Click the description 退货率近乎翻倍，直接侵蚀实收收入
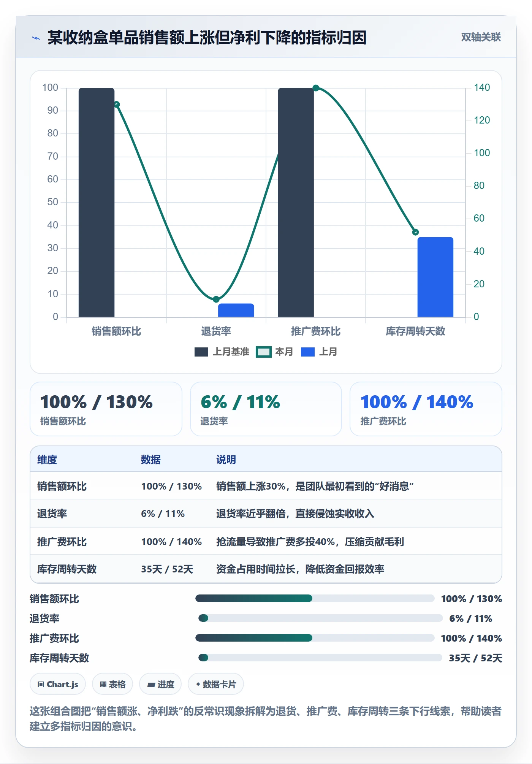 click(x=295, y=514)
